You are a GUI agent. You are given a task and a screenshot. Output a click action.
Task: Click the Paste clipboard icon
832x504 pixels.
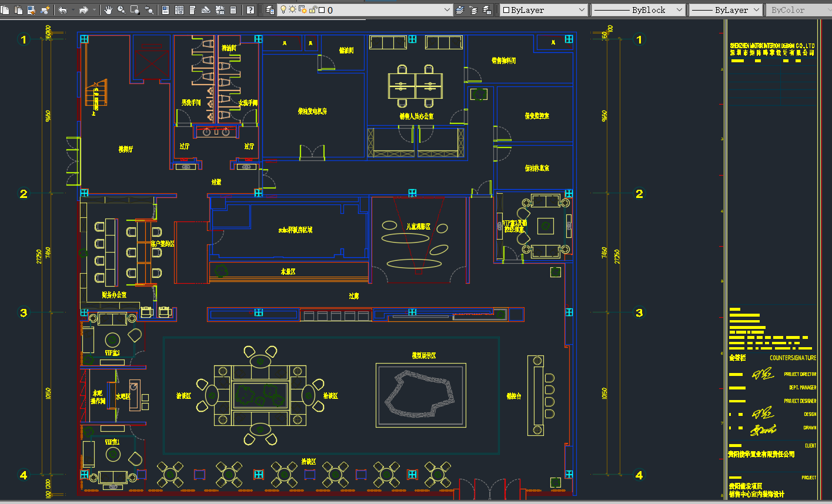pos(18,10)
